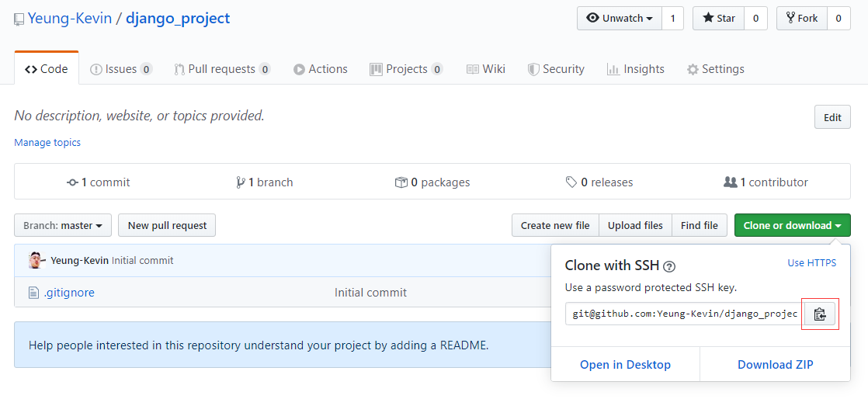
Task: Open the Pull requests tab
Action: pos(221,69)
